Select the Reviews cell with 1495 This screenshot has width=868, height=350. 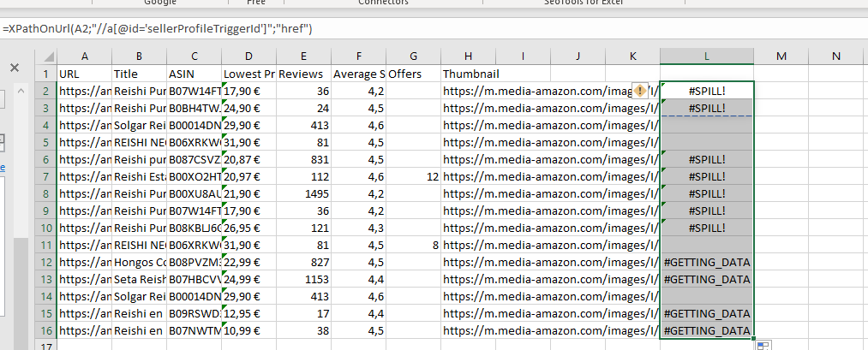pyautogui.click(x=304, y=194)
